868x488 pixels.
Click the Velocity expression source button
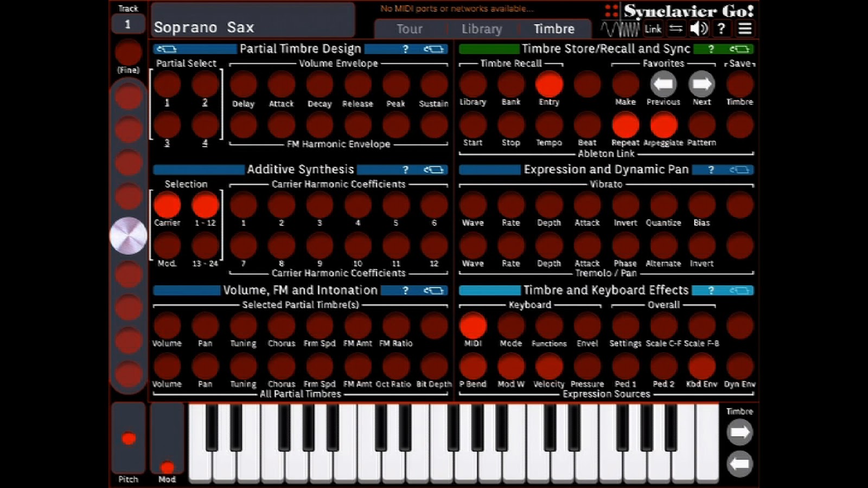click(549, 366)
